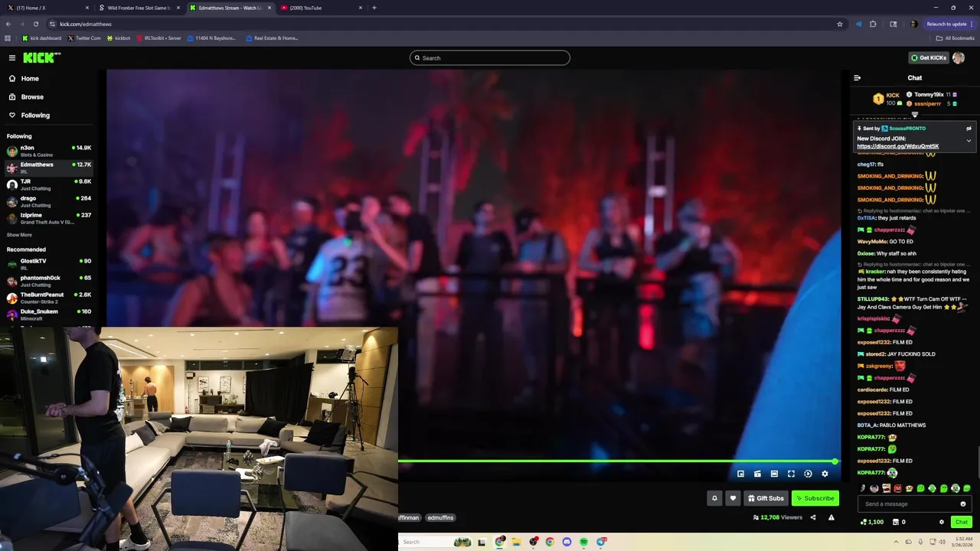Open the discord.gg invite link
980x551 pixels.
[897, 146]
